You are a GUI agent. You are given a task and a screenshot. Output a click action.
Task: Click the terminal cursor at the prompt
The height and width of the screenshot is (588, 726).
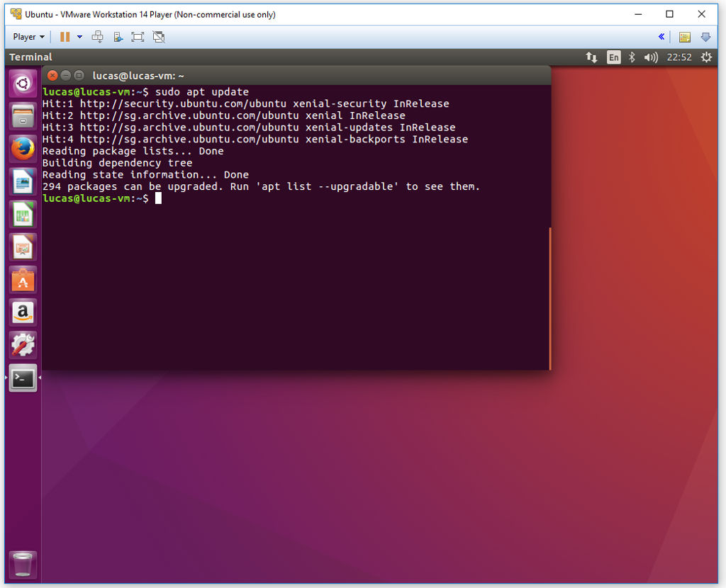158,198
